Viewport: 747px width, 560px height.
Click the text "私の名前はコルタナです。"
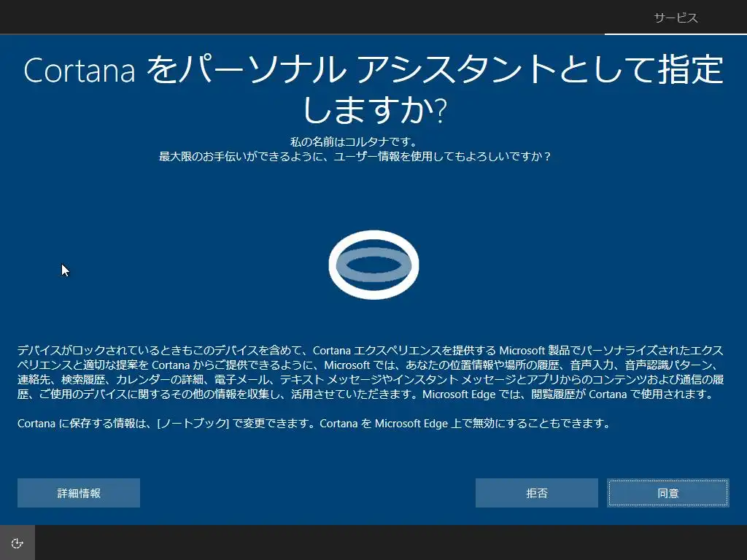click(x=355, y=141)
